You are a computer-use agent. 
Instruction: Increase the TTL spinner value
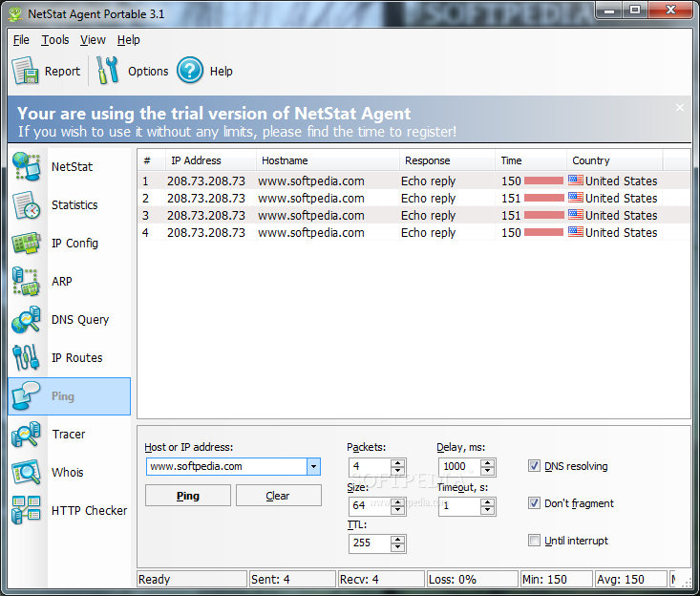tap(397, 540)
